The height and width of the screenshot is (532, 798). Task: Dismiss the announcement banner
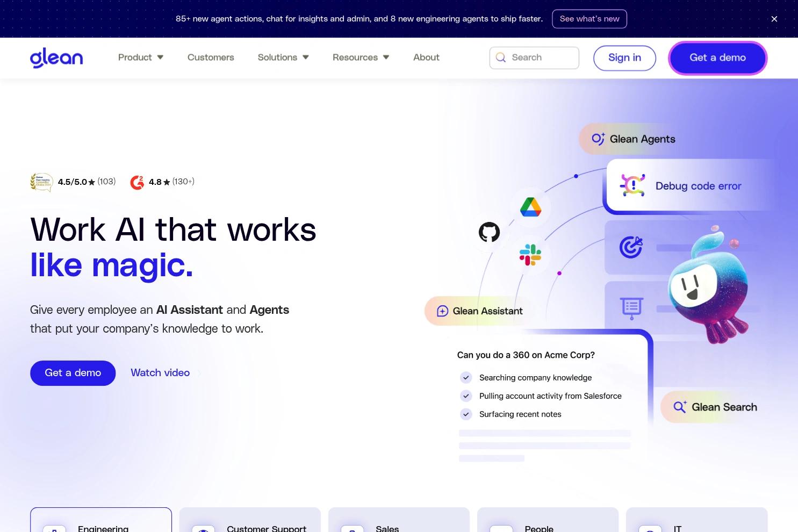(x=774, y=19)
